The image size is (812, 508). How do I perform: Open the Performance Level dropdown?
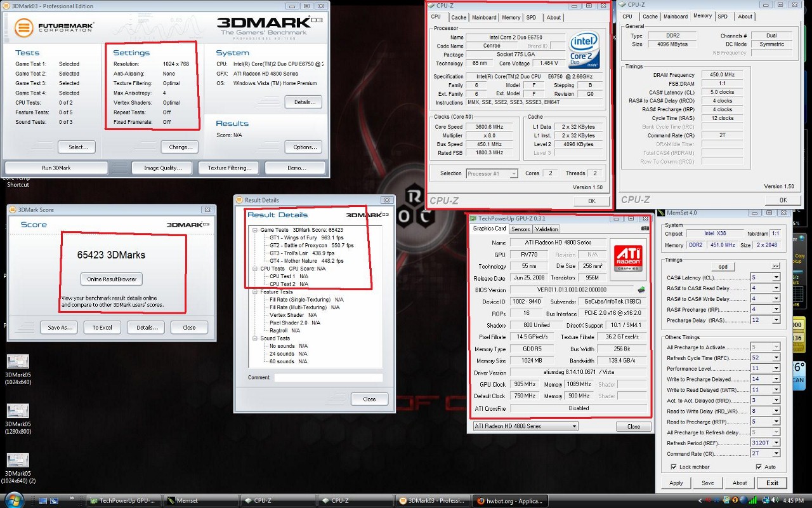tap(775, 368)
